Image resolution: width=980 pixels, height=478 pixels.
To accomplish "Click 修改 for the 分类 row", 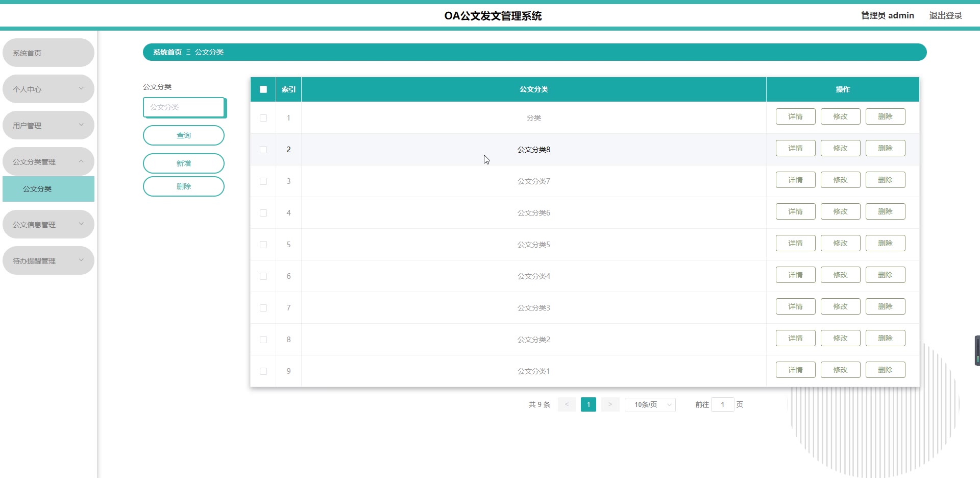I will (x=841, y=116).
